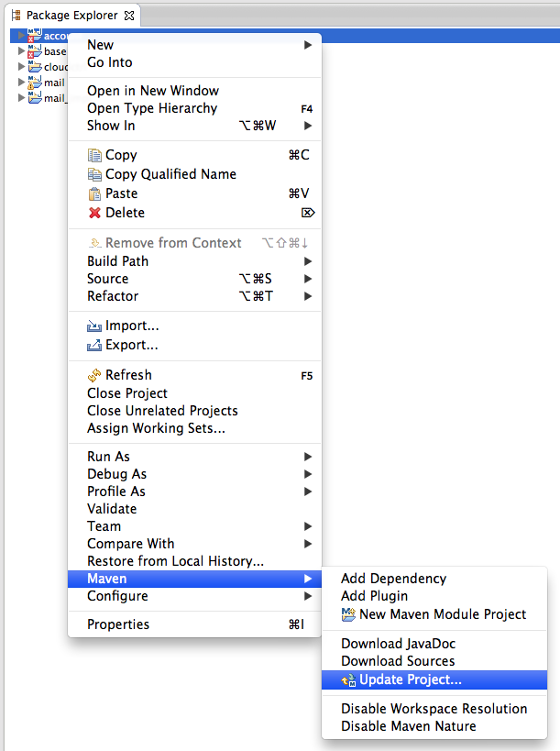Choose Properties from the context menu
The image size is (560, 751).
pos(118,624)
